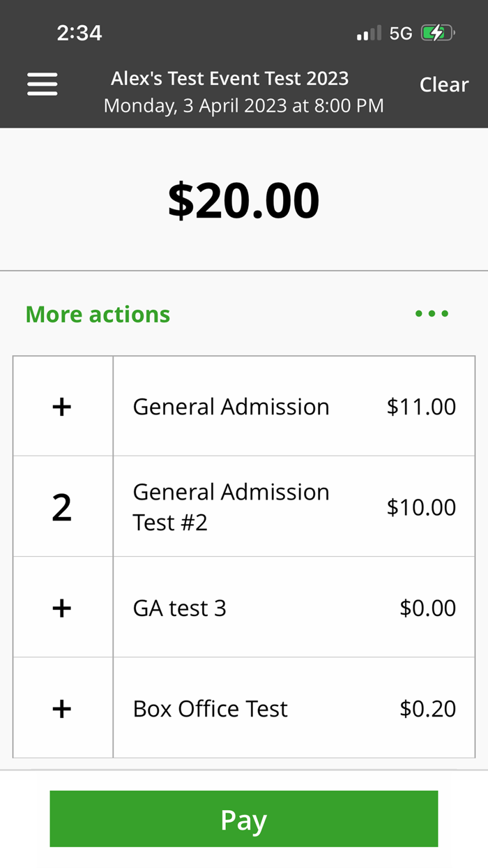Select the GA test 3 row label
This screenshot has height=868, width=488.
click(180, 608)
